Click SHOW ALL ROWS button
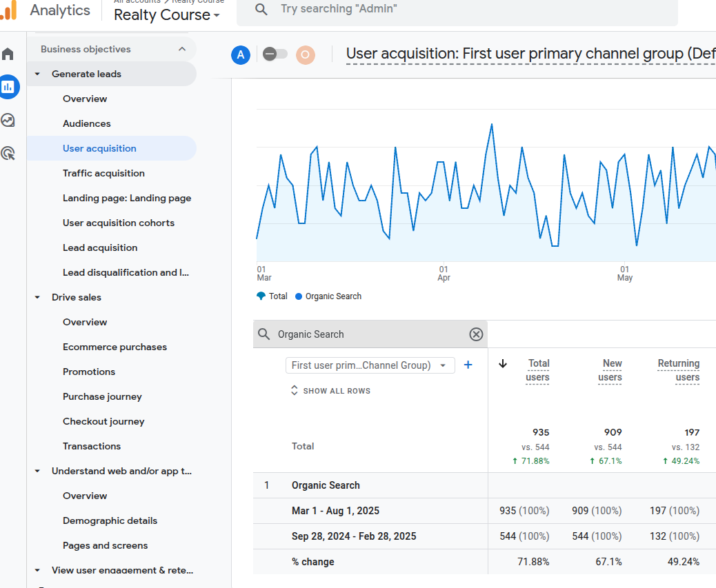 tap(330, 391)
